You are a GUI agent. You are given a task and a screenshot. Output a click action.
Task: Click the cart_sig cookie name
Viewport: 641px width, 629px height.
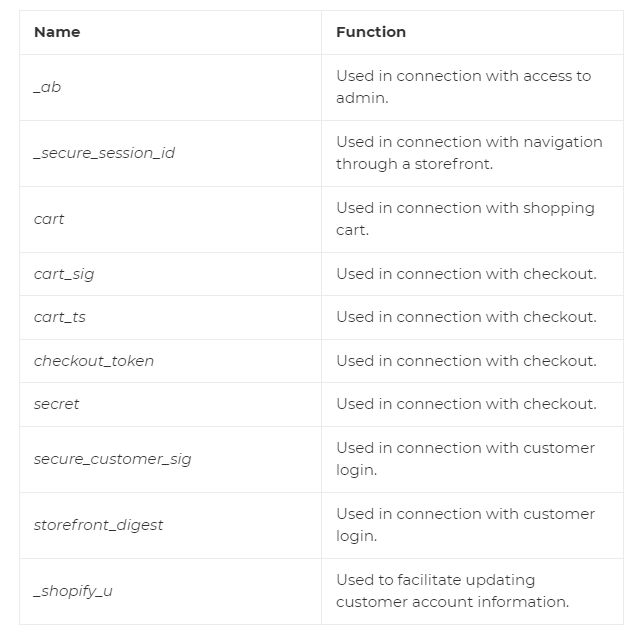[64, 274]
